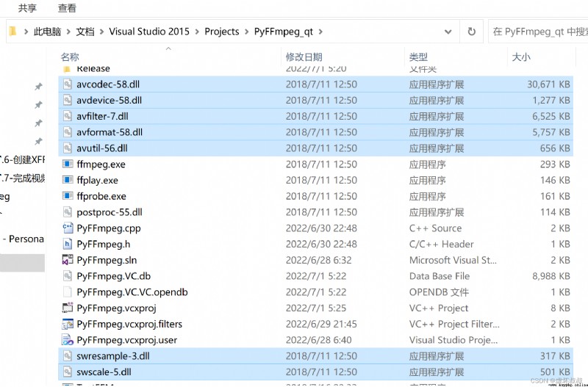Click 'Data Base File' type cell

tap(440, 276)
